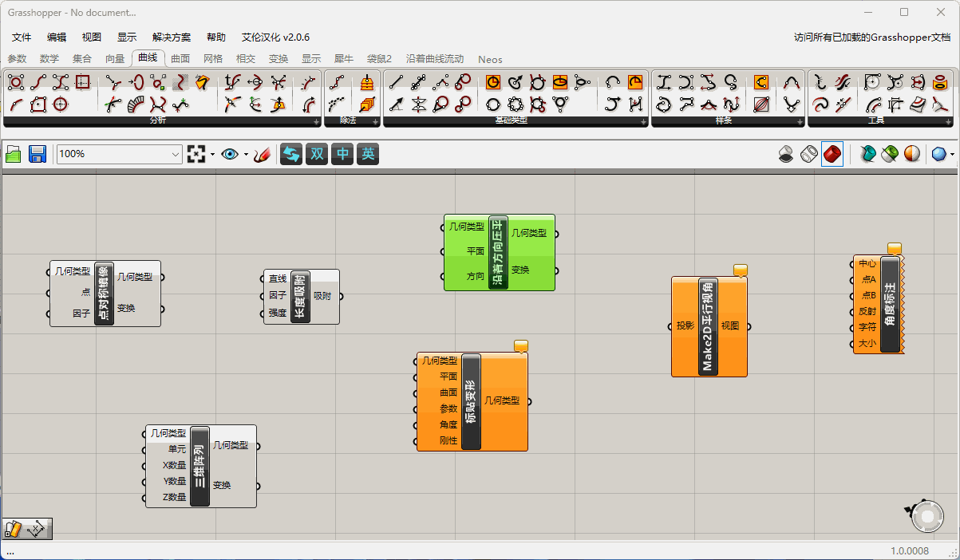Click the orange triangle arrow icon in 分析
Image resolution: width=960 pixels, height=560 pixels.
pos(278,104)
